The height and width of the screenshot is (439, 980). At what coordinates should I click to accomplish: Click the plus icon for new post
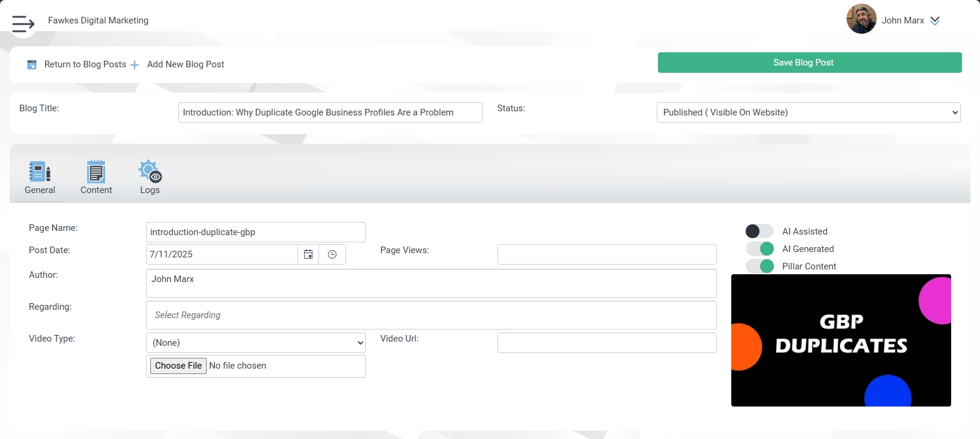(x=135, y=65)
